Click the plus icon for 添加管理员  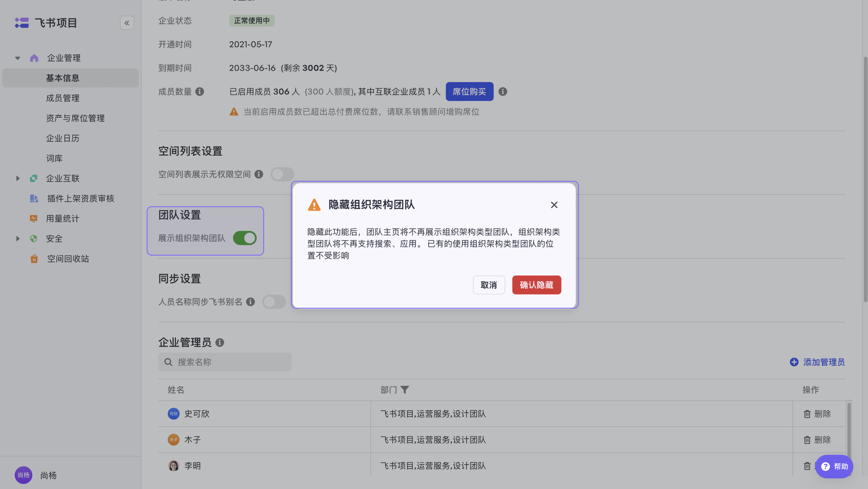[794, 362]
